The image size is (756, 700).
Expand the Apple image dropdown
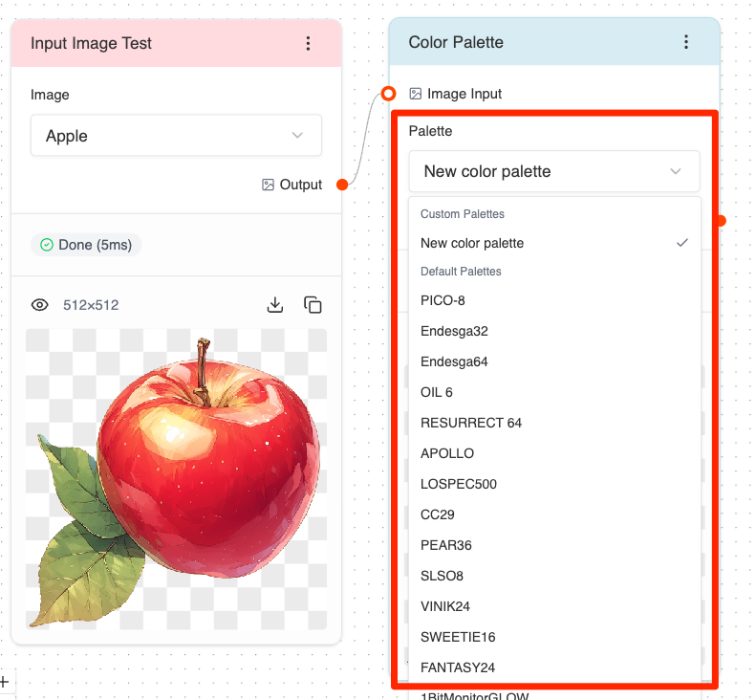point(176,136)
